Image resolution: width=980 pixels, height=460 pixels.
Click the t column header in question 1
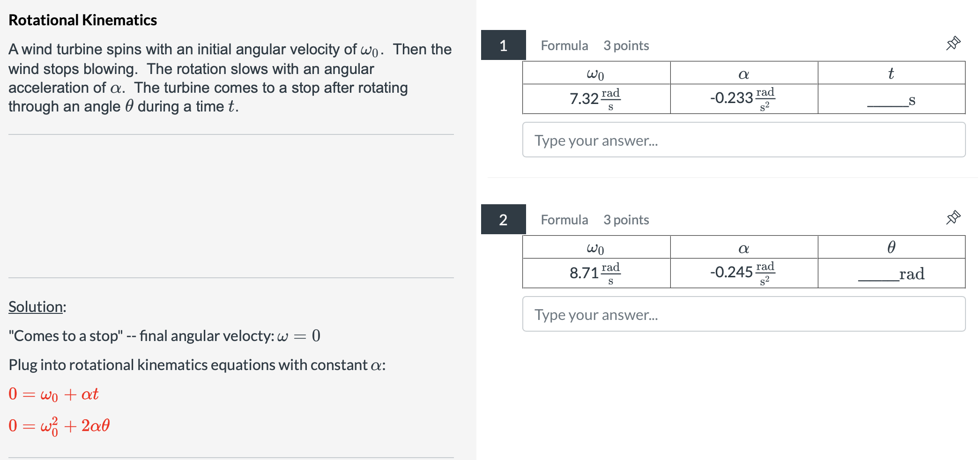[891, 73]
